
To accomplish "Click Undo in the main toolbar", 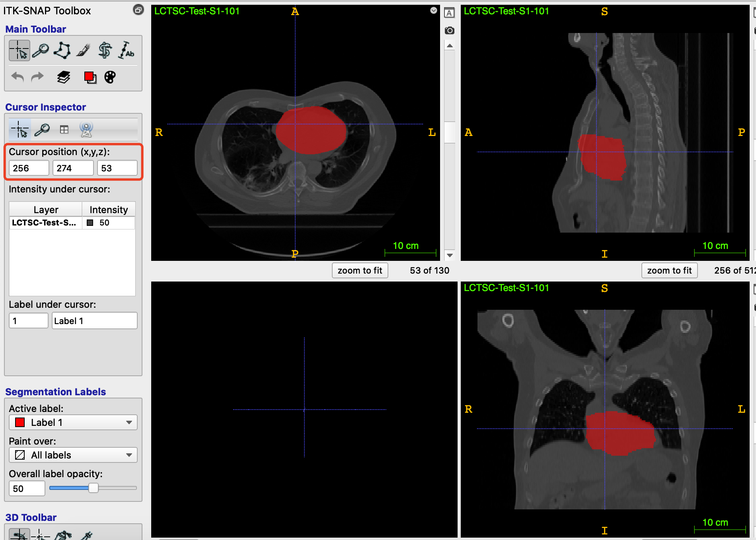I will point(17,77).
